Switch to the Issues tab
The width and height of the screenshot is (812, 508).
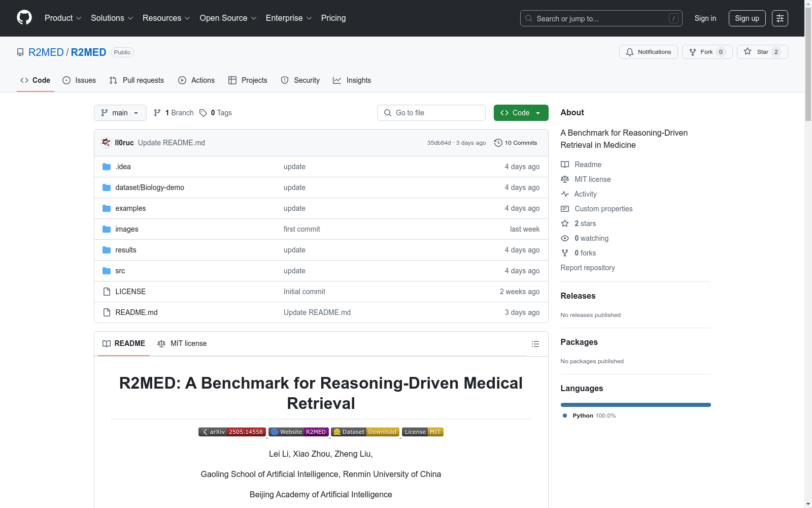point(79,80)
